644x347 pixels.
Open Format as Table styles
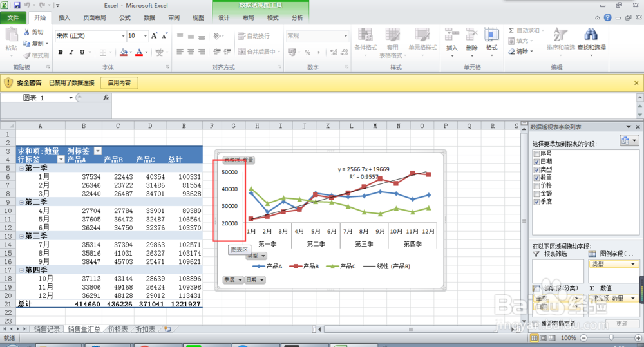(392, 43)
